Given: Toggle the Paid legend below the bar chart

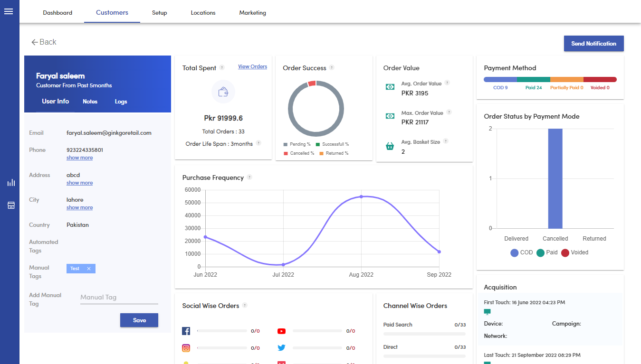Looking at the screenshot, I should (x=546, y=252).
